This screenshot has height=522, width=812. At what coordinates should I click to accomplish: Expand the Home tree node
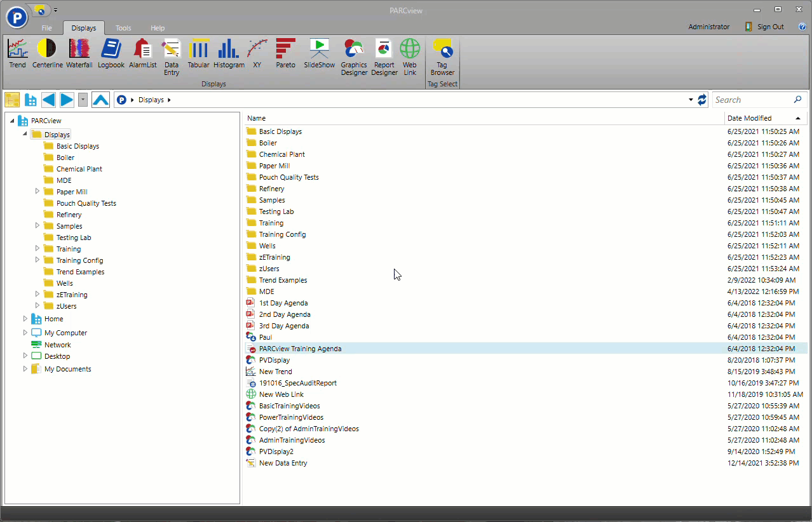point(25,318)
